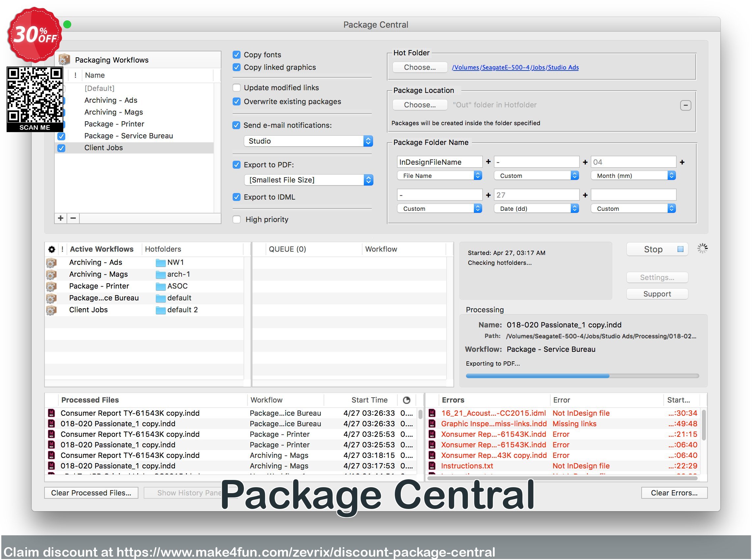Open the [Smallest File Size] PDF preset dropdown
The height and width of the screenshot is (560, 752).
308,180
